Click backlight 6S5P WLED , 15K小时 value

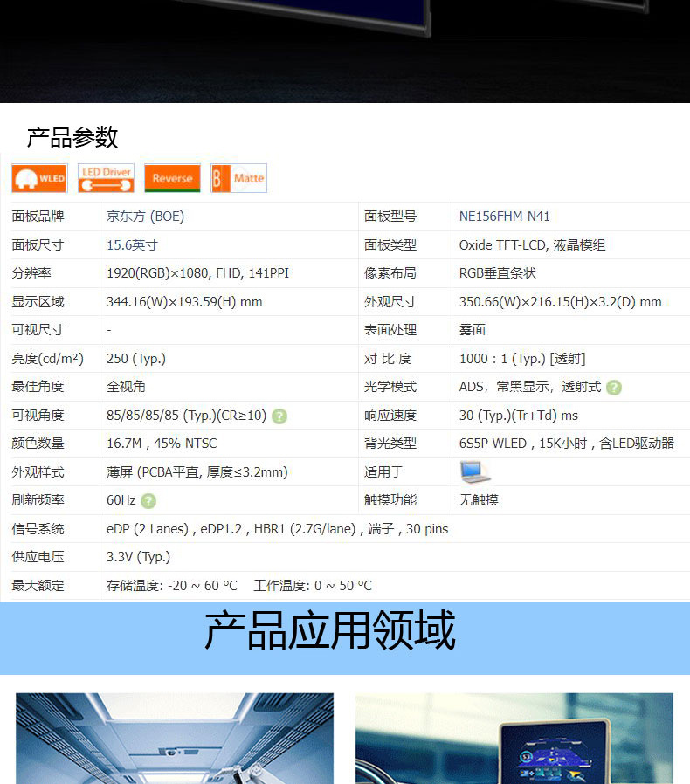point(566,444)
